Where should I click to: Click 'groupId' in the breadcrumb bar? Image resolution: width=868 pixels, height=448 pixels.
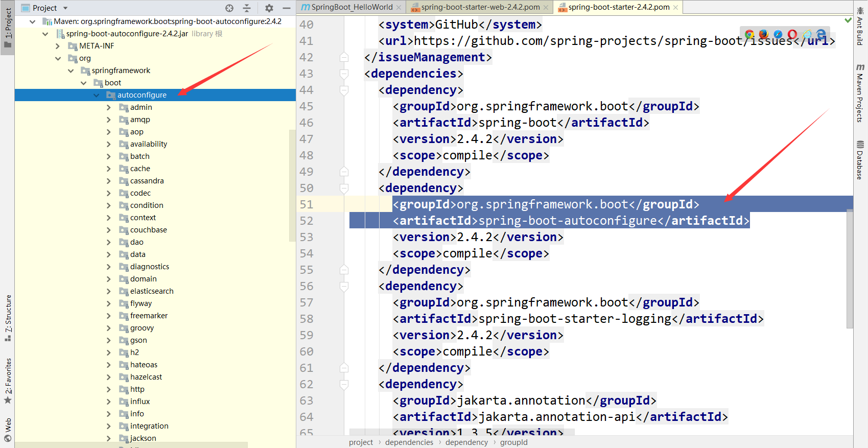coord(514,442)
